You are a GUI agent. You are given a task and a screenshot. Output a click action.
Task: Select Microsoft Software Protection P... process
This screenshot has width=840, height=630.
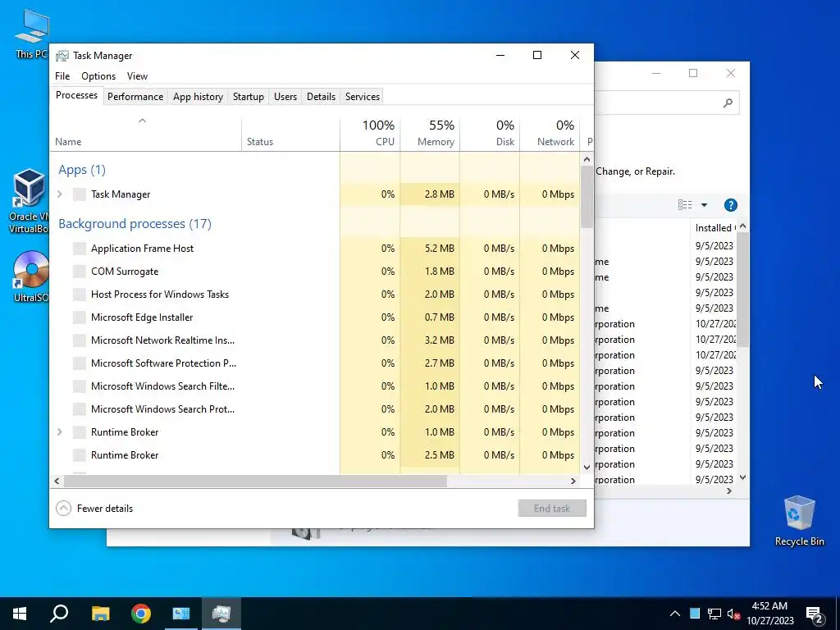314,363
